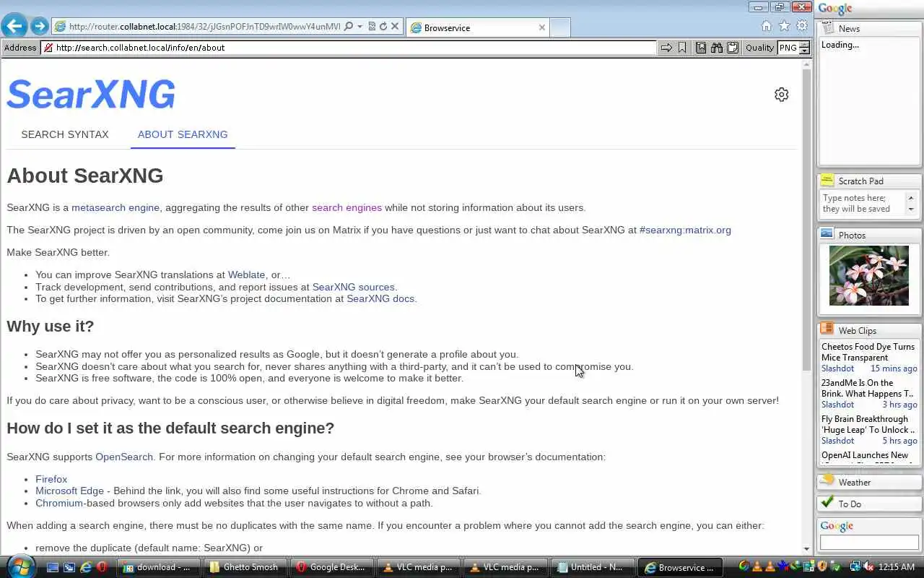Click the Scratch Pad gadget header
Viewport: 924px width, 578px height.
pyautogui.click(x=869, y=181)
